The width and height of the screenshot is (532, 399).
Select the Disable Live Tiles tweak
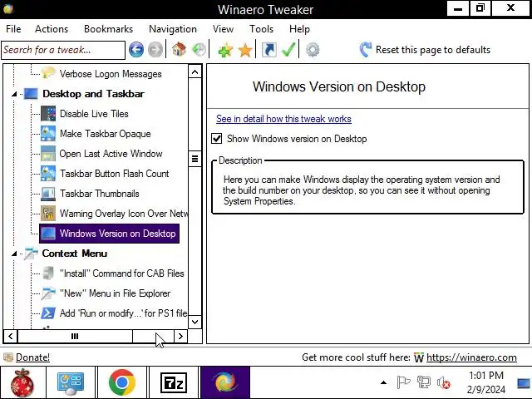(x=94, y=114)
